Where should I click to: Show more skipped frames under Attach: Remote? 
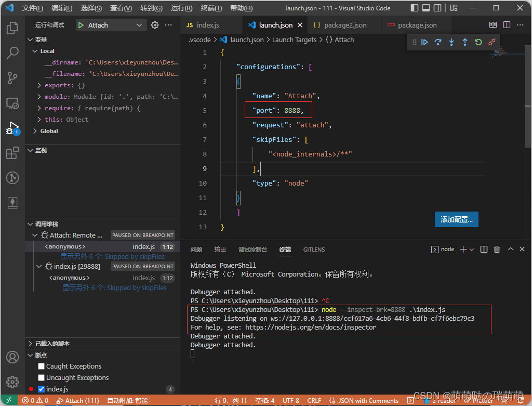click(112, 257)
